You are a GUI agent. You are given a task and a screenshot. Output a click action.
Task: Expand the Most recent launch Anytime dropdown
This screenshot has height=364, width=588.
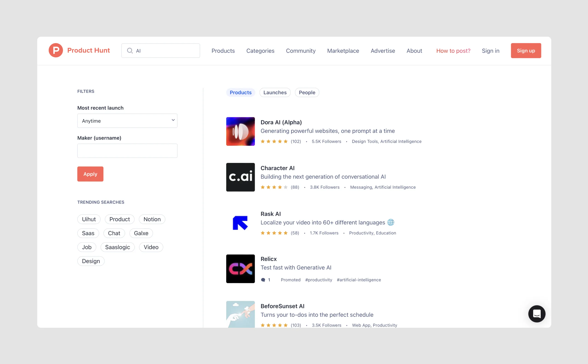[x=127, y=121]
